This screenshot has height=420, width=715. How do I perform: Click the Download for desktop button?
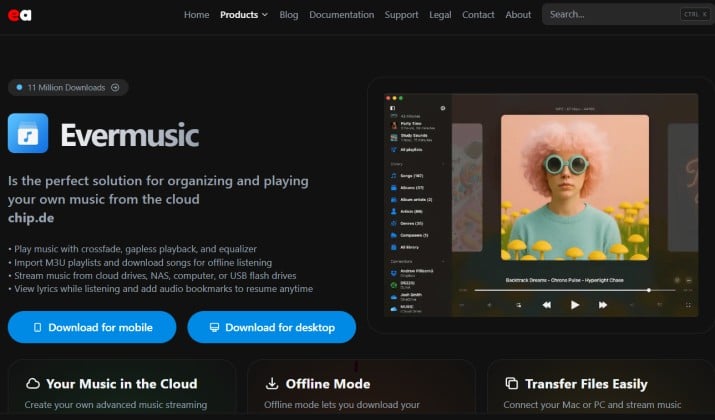pos(272,327)
